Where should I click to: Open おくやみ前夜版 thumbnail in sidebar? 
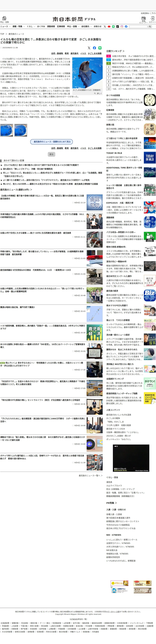pos(150,100)
